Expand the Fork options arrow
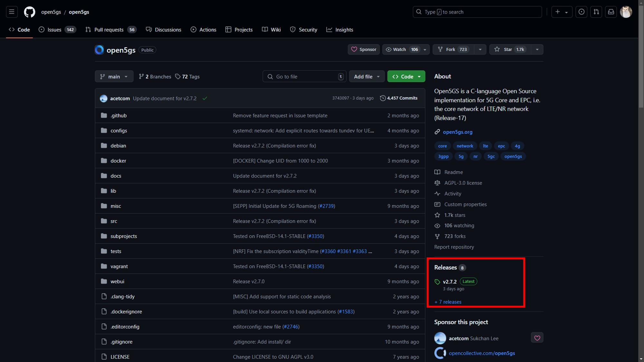Image resolution: width=644 pixels, height=362 pixels. pos(480,50)
